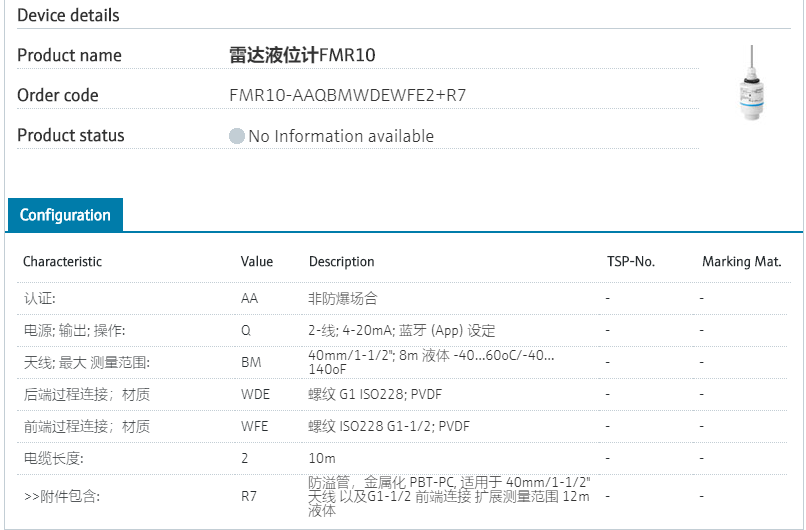Click the AA value cell

point(250,298)
